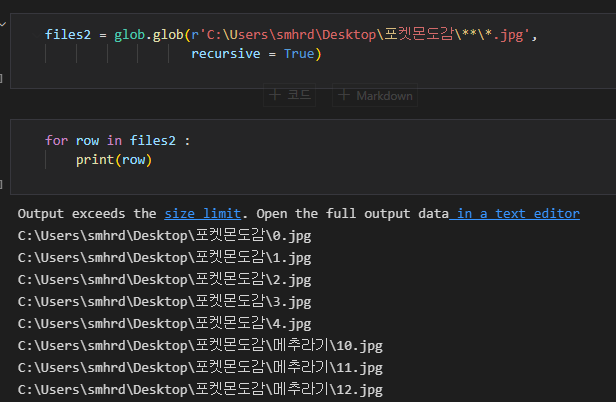This screenshot has width=616, height=402.
Task: Select the output line ending with \2.jpg
Action: (x=164, y=280)
